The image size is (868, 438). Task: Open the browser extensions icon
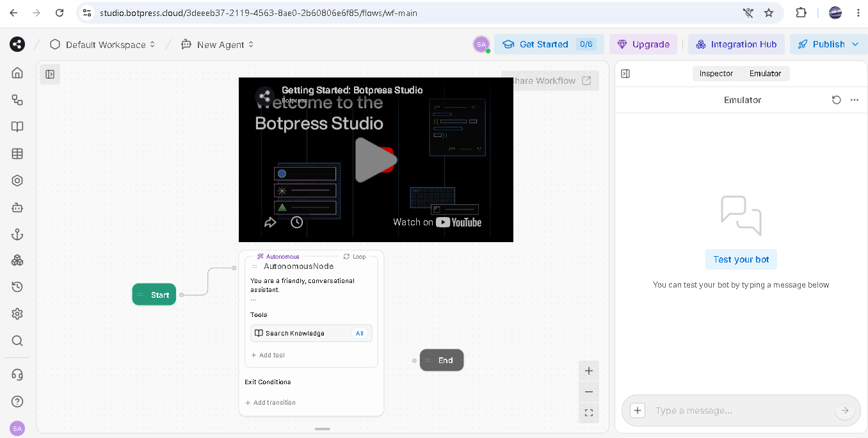[801, 12]
